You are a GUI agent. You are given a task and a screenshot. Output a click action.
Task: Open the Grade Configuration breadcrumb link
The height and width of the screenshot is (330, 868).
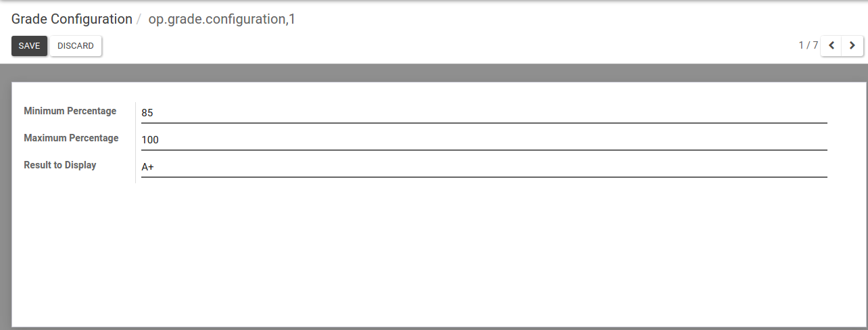72,19
